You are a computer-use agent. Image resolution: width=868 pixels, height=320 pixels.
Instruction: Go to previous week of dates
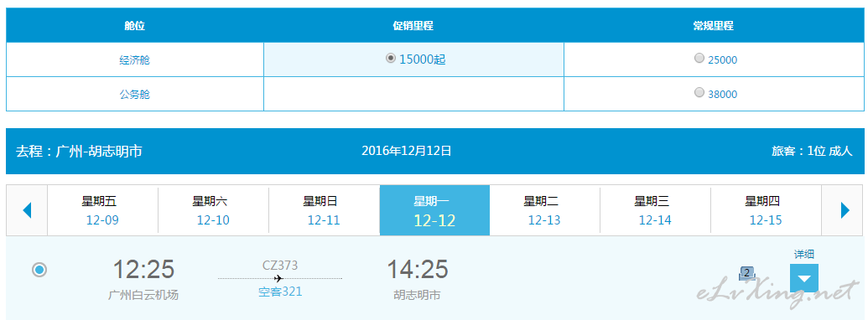pyautogui.click(x=27, y=210)
